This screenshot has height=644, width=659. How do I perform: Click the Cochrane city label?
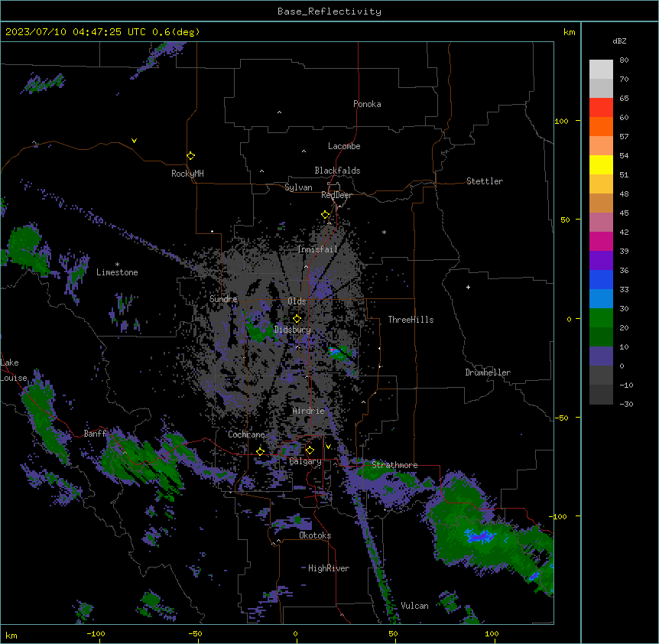246,434
